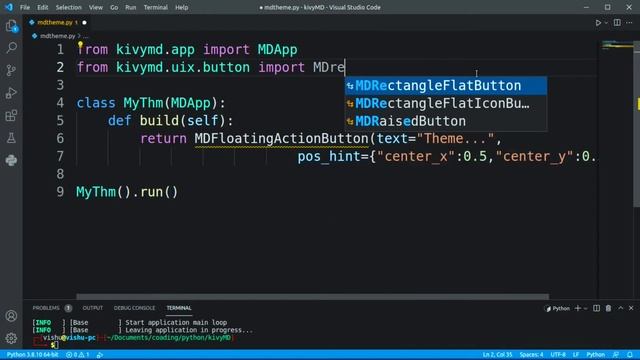The width and height of the screenshot is (640, 360).
Task: Create a new terminal with plus icon
Action: point(578,309)
